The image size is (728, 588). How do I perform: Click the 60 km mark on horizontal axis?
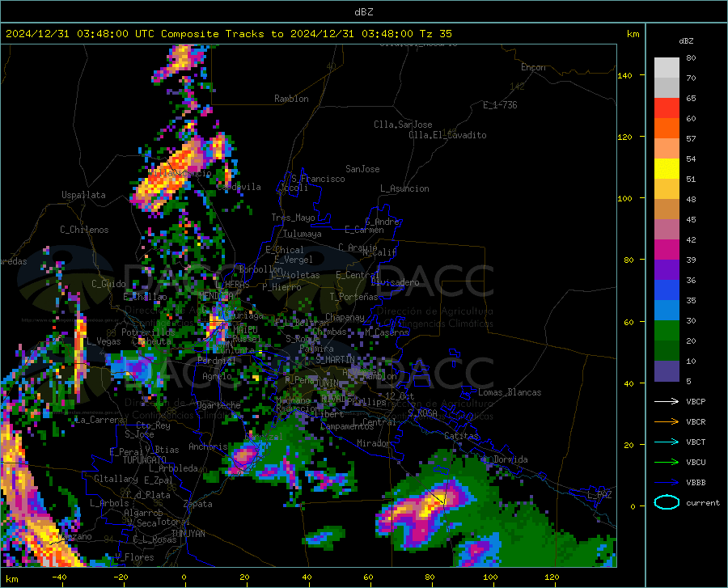[x=368, y=577]
